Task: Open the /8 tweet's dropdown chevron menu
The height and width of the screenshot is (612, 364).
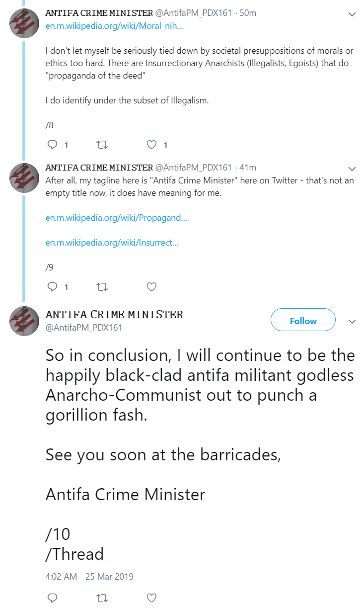Action: click(352, 14)
